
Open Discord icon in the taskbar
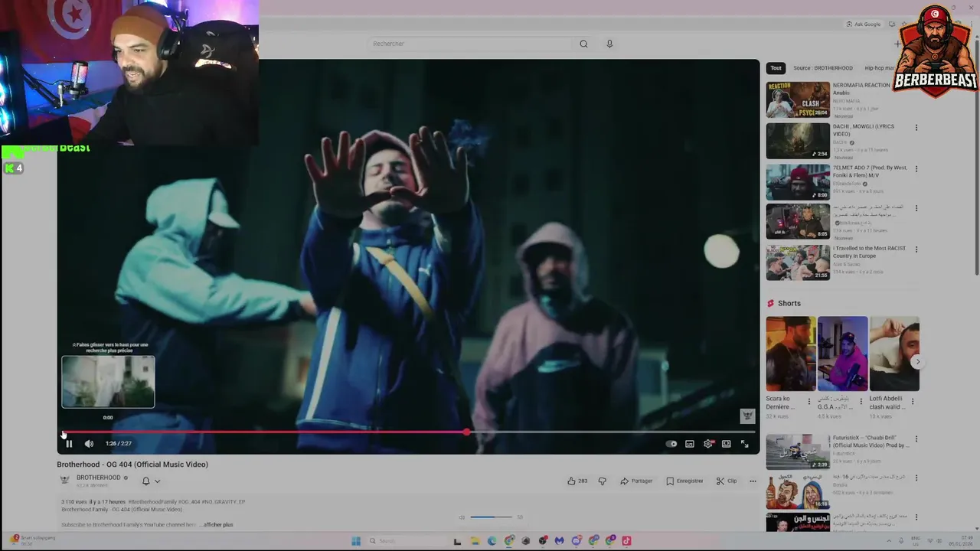point(576,541)
